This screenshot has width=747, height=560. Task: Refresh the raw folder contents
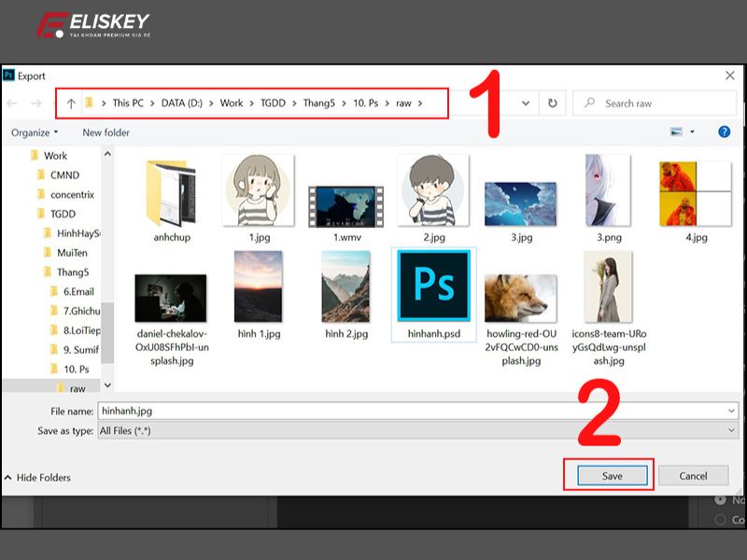click(x=552, y=103)
